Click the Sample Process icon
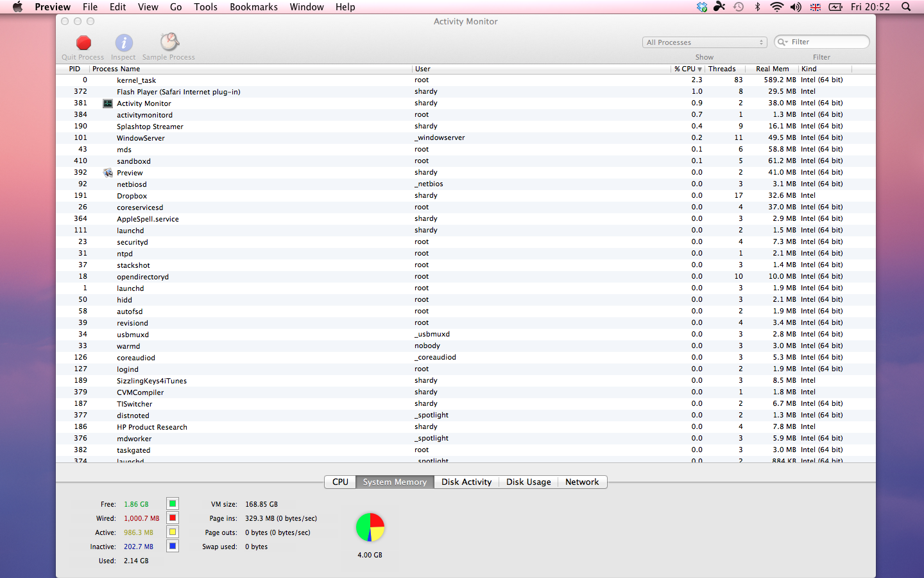Image resolution: width=924 pixels, height=578 pixels. click(169, 42)
